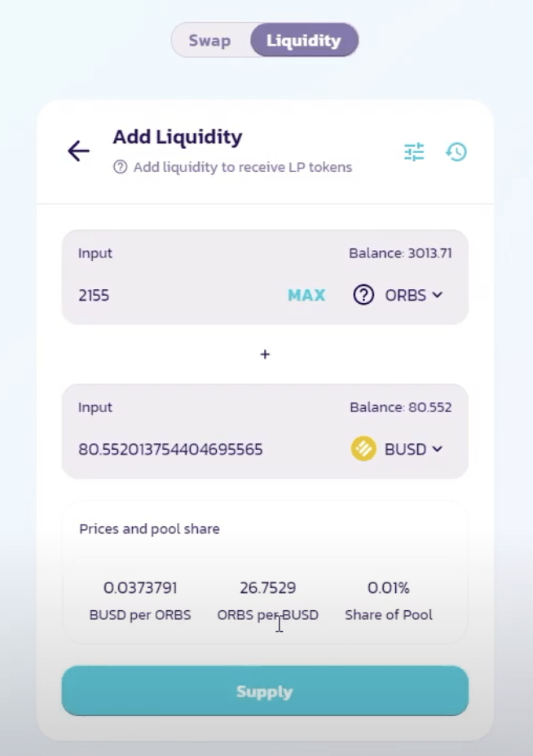
Task: Open transaction settings sliders icon
Action: pyautogui.click(x=414, y=152)
